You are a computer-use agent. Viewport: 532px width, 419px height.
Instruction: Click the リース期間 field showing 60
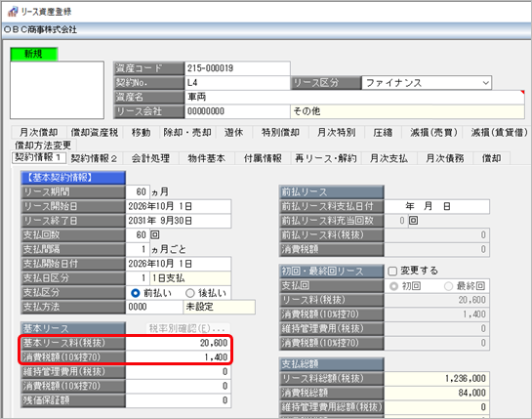[x=138, y=191]
